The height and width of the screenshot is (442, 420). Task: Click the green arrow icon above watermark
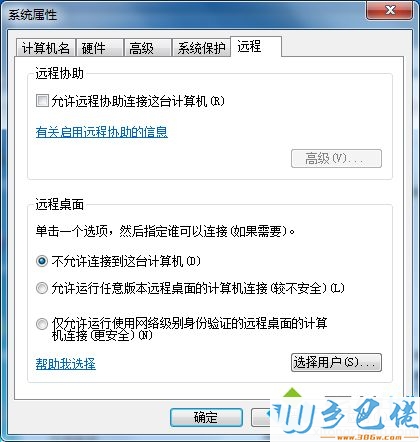292,392
